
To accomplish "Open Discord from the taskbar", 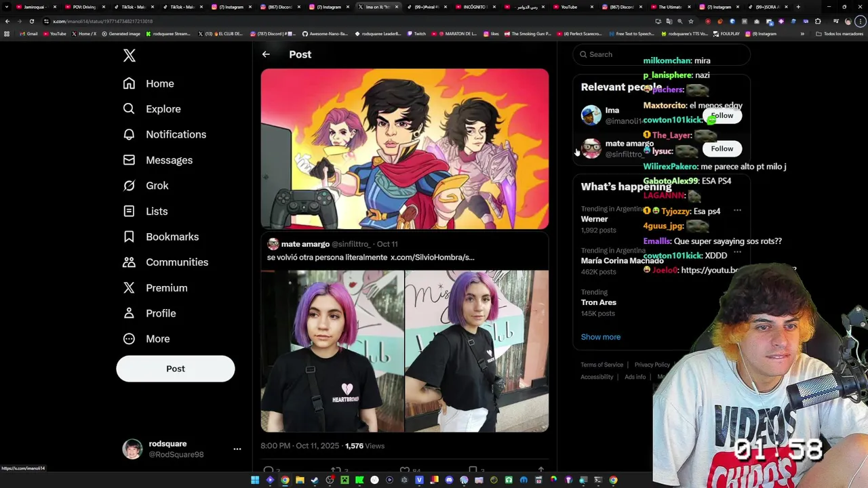I will (x=449, y=480).
